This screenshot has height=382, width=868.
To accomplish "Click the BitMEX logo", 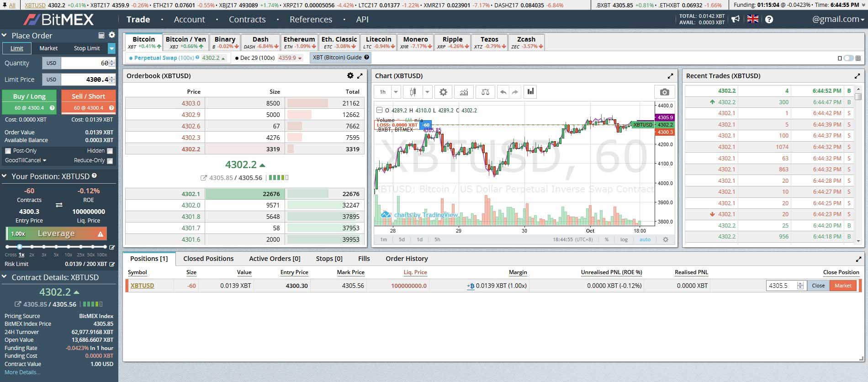I will [x=58, y=20].
